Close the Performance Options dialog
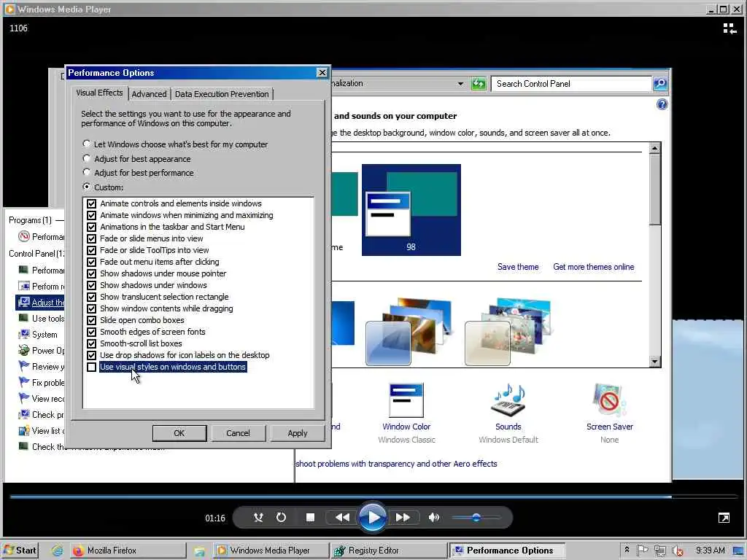Viewport: 747px width, 560px height. point(322,72)
